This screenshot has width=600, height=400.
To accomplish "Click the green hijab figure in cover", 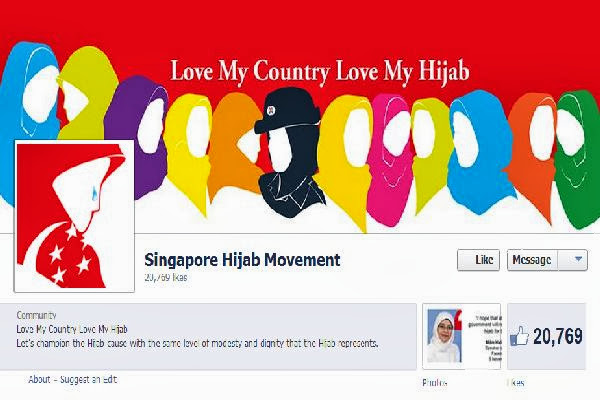I will point(578,161).
